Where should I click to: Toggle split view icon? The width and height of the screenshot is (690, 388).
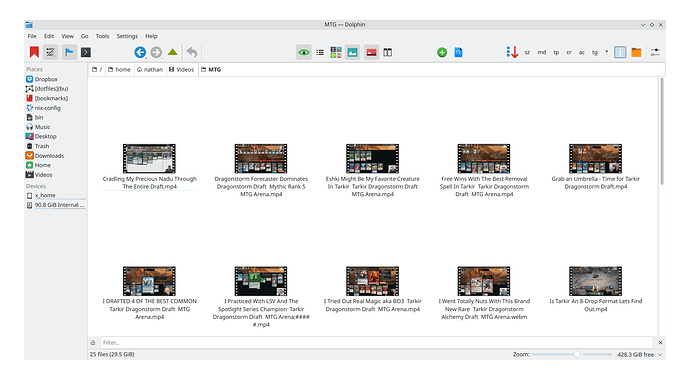[x=387, y=52]
